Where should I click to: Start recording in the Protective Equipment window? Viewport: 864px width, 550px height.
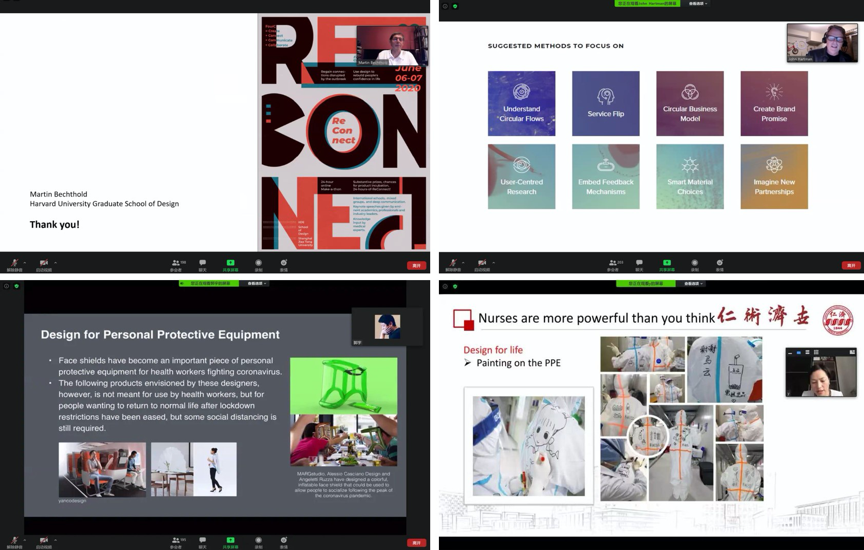pos(258,542)
